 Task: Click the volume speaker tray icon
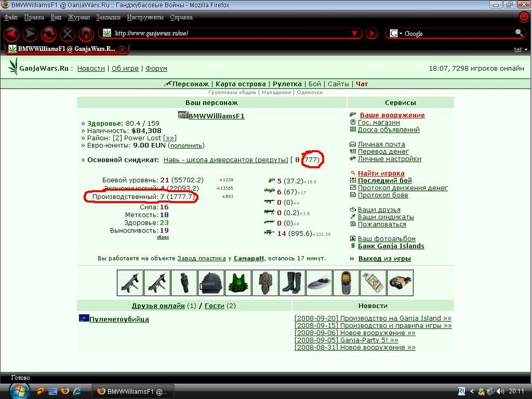coord(500,392)
